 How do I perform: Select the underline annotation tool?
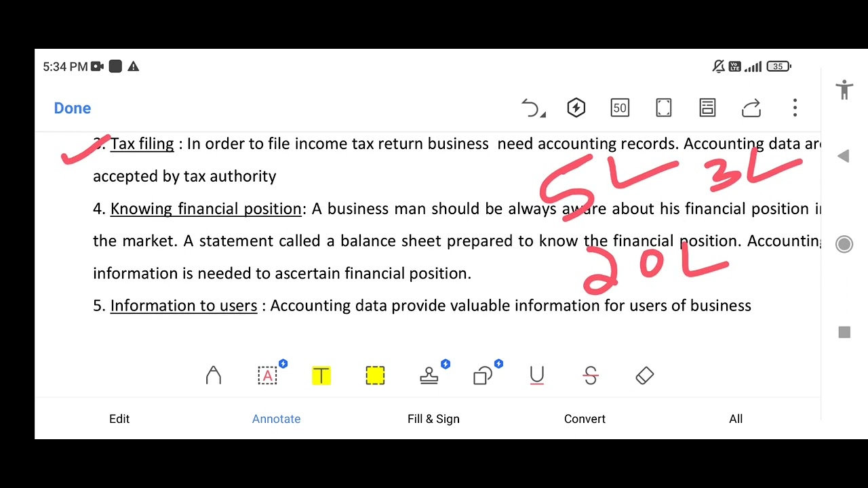[x=536, y=375]
